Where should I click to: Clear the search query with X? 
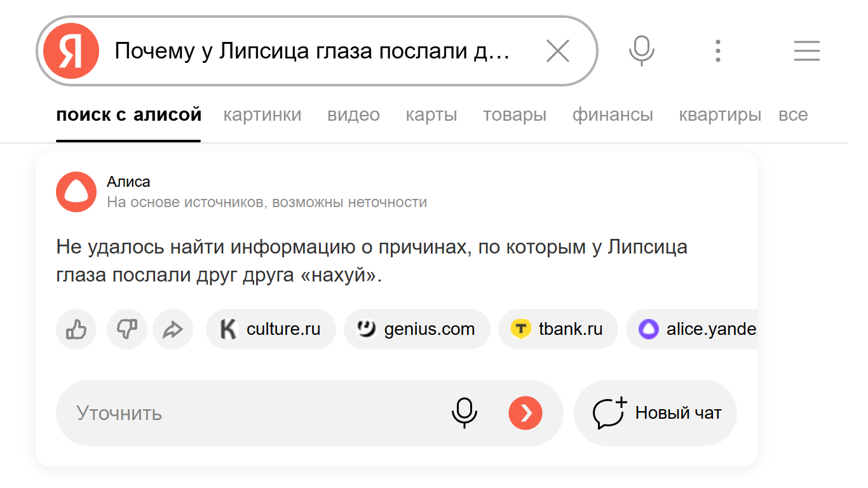(x=558, y=51)
